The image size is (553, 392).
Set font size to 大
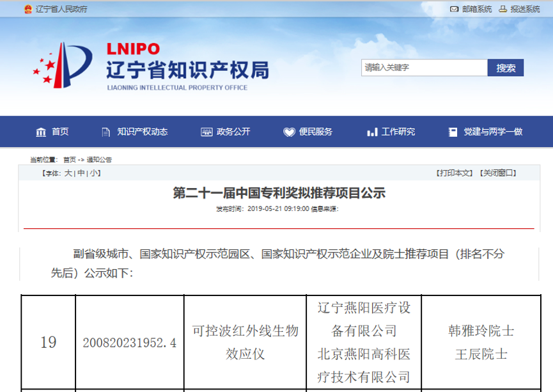[68, 173]
